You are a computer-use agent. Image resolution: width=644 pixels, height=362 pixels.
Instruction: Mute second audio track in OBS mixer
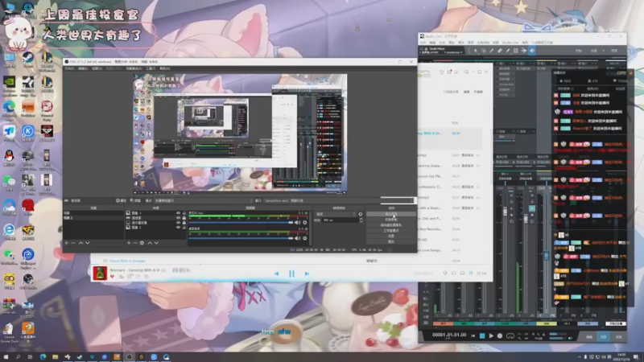click(297, 238)
